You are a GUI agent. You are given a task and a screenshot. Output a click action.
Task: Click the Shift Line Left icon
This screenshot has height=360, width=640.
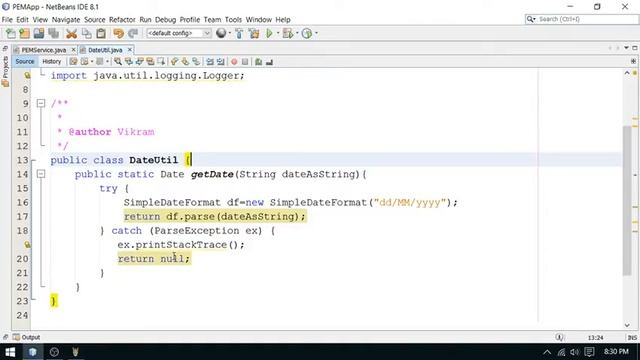(210, 62)
